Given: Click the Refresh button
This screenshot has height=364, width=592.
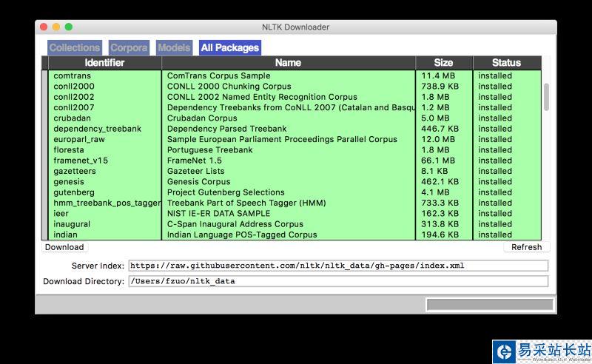Looking at the screenshot, I should pos(526,247).
